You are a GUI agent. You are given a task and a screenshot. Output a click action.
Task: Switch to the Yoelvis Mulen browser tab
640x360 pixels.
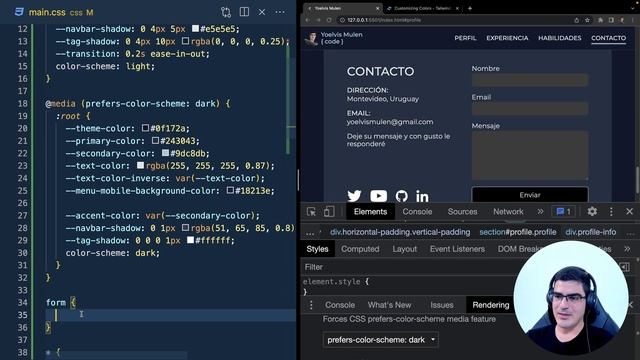(x=342, y=8)
